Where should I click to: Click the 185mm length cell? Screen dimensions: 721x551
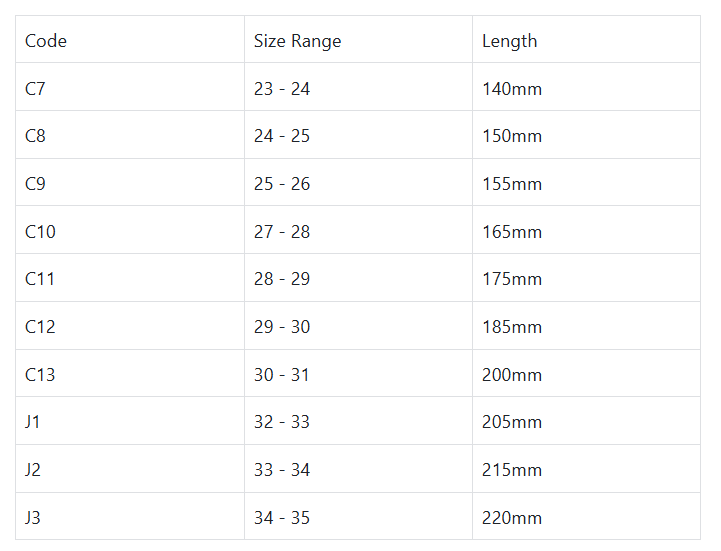point(512,327)
